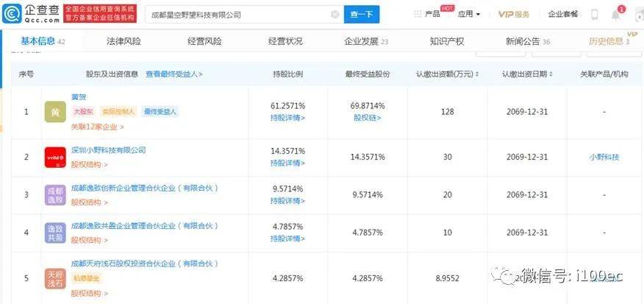Click the mobile phone icon in header
644x304 pixels.
tap(594, 15)
